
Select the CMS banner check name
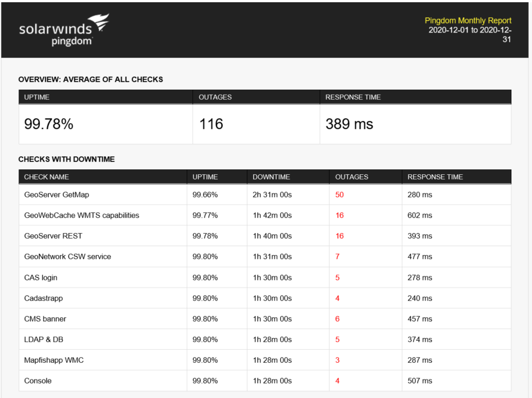pyautogui.click(x=45, y=319)
